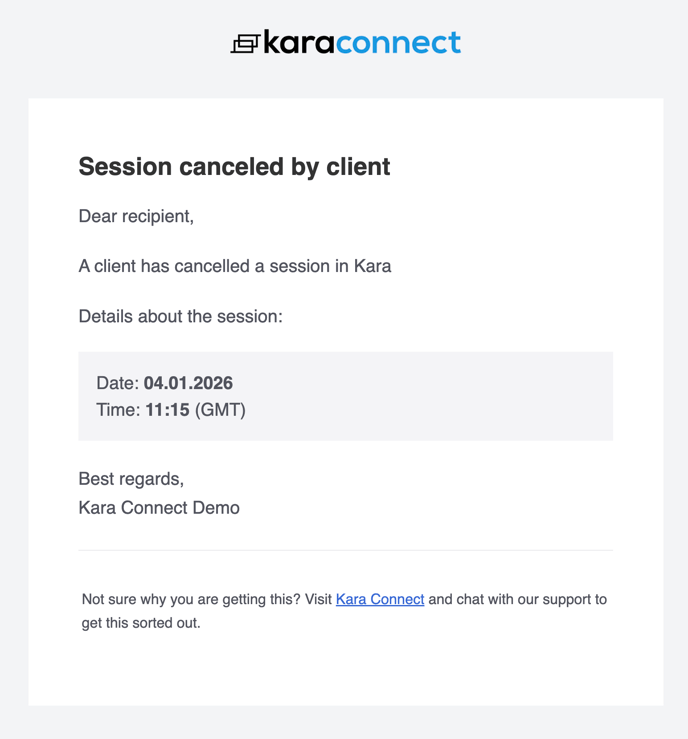
Task: Click the (GMT) timezone label
Action: pyautogui.click(x=220, y=409)
